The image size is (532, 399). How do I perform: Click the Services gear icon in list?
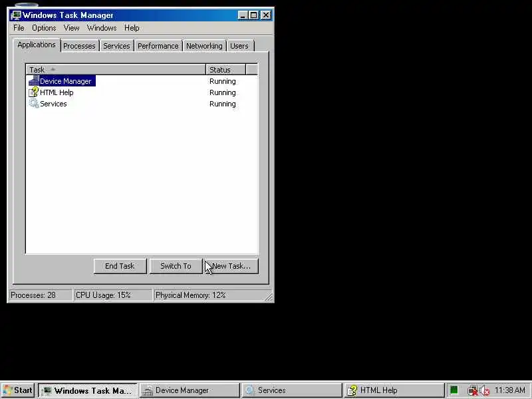[x=34, y=104]
